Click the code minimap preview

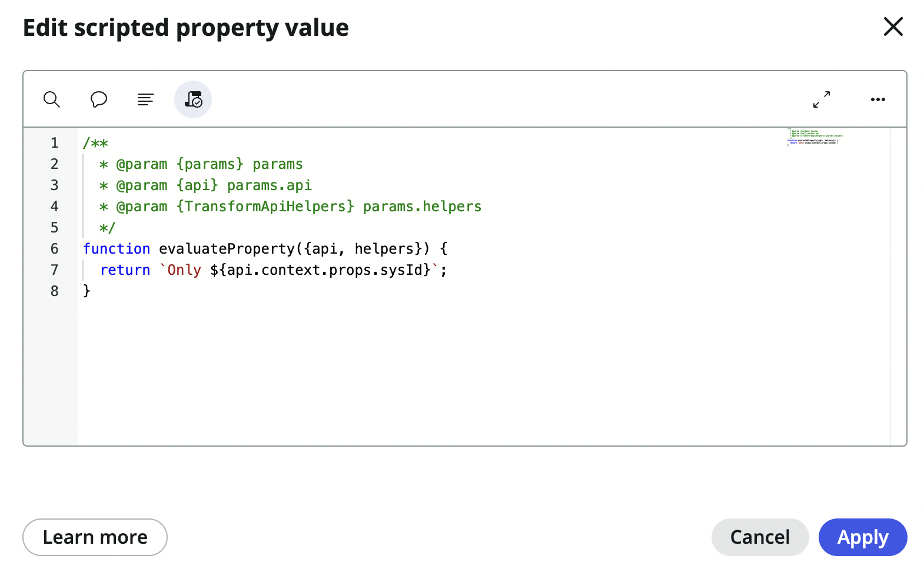coord(815,137)
